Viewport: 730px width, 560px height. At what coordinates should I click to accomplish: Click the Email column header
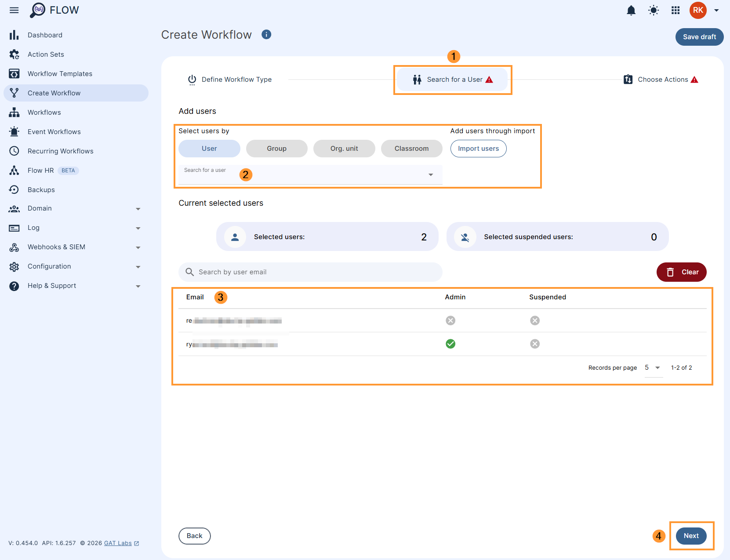(195, 297)
